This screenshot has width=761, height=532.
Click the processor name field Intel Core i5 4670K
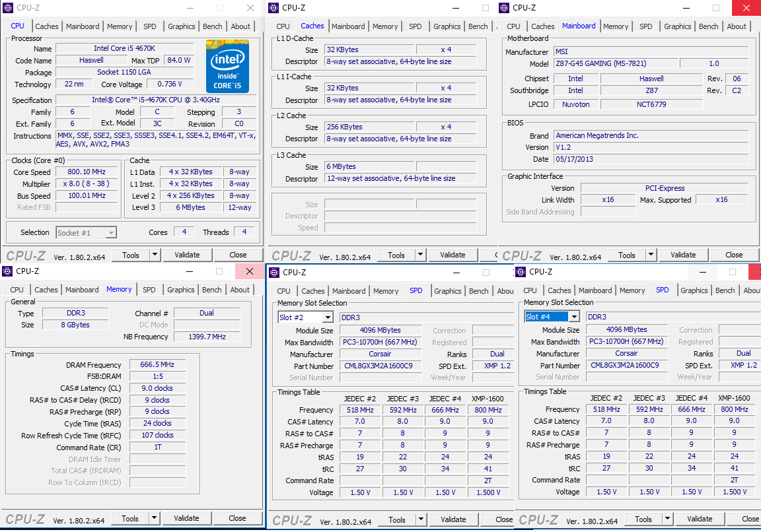click(x=124, y=48)
